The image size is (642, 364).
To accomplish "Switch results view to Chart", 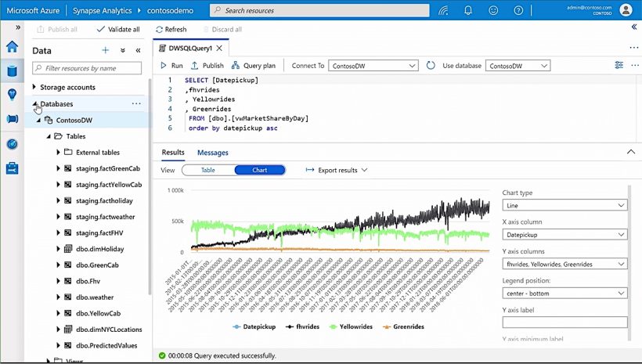I will click(x=259, y=170).
